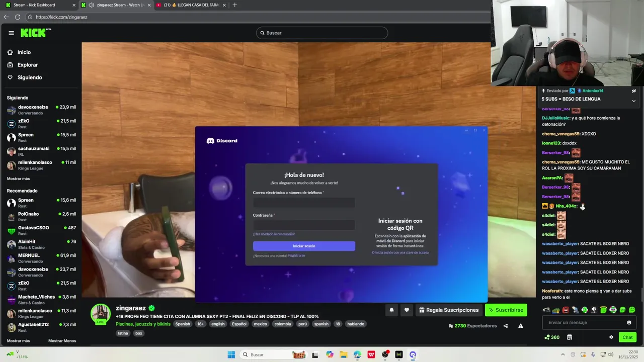
Task: Open Piscinas, jacuzzis y bikinis category
Action: coord(143,324)
